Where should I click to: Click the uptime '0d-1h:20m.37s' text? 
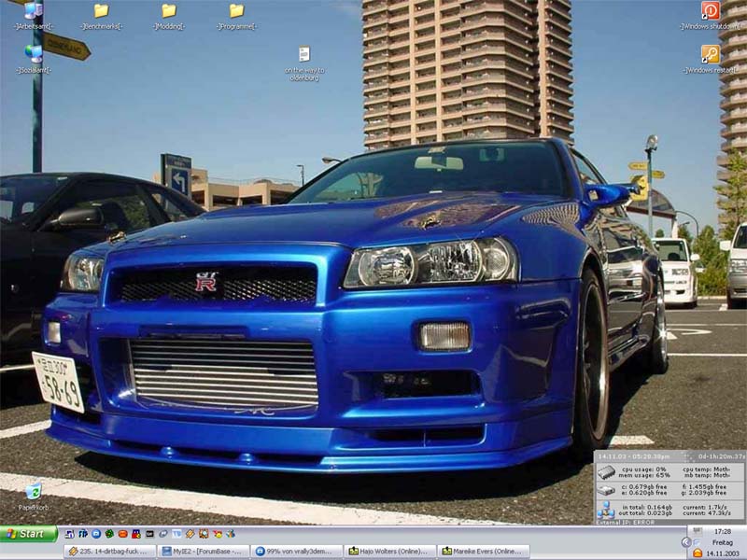point(722,456)
